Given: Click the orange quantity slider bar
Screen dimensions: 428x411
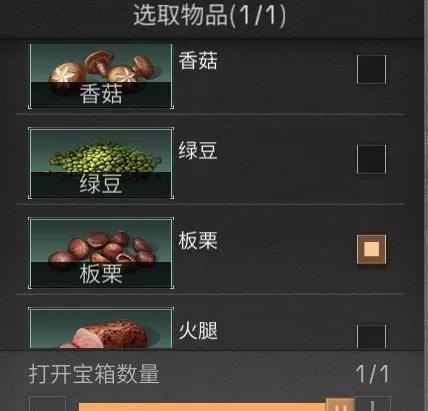Looking at the screenshot, I should pos(202,407).
